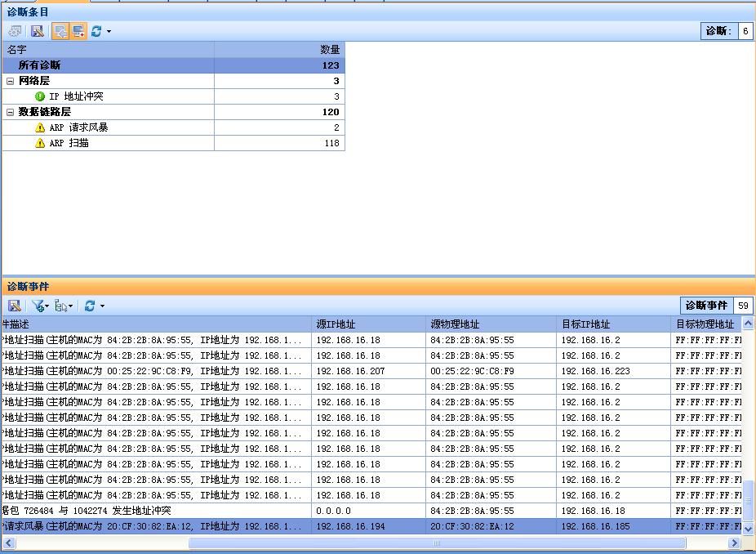The height and width of the screenshot is (554, 756).
Task: Click the locate-in-node-tree icon
Action: [x=60, y=306]
